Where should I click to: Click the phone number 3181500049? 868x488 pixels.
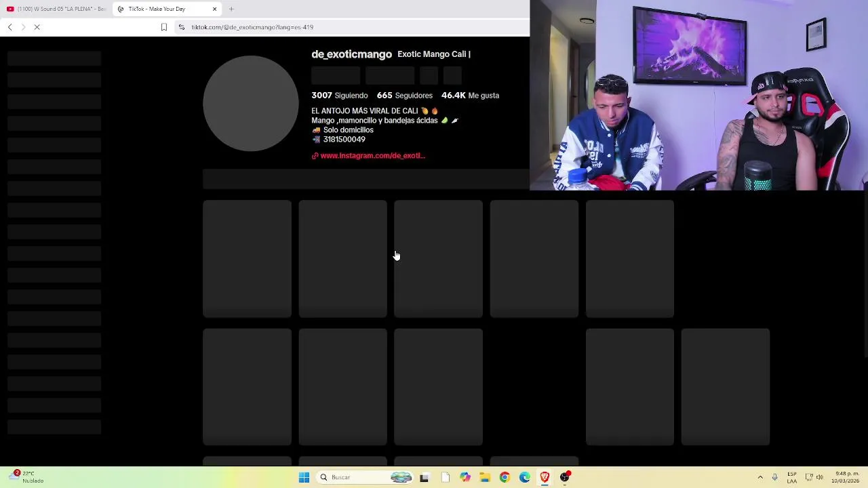coord(344,140)
